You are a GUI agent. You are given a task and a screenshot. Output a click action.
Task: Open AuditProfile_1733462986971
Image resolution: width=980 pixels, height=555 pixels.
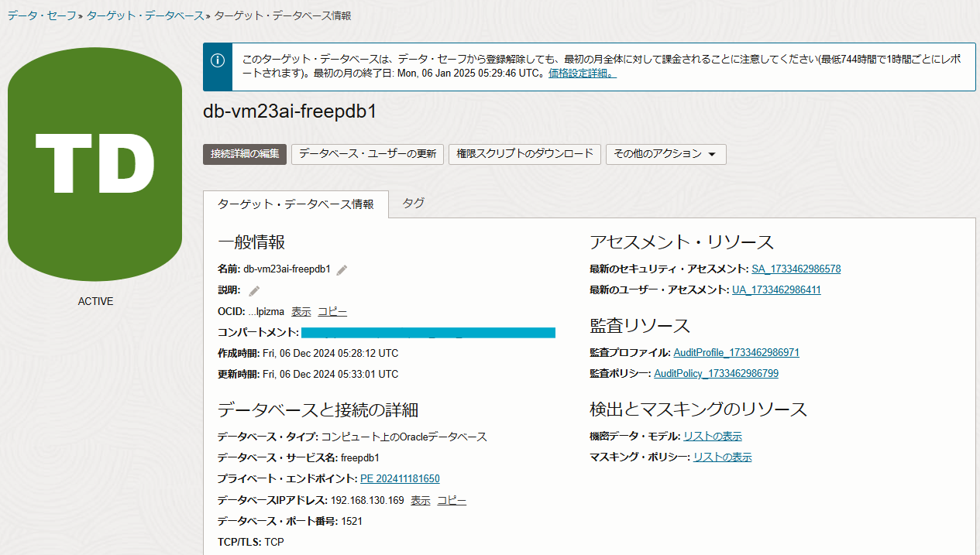tap(736, 352)
